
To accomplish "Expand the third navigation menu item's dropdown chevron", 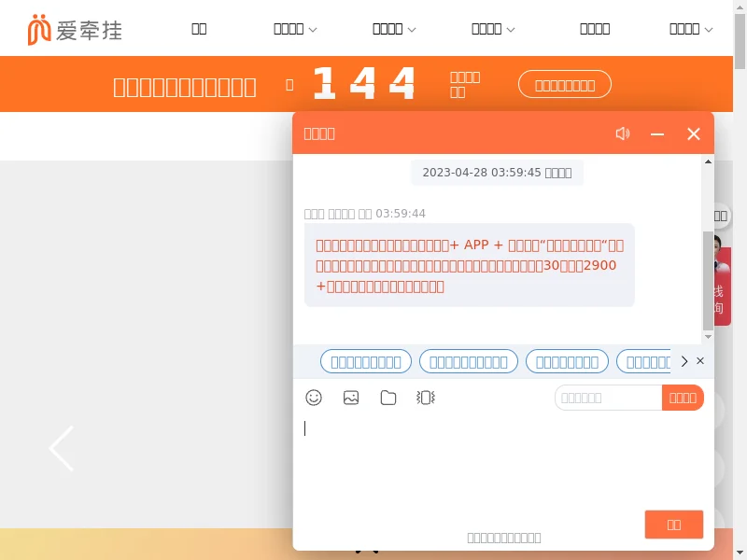I will point(412,30).
